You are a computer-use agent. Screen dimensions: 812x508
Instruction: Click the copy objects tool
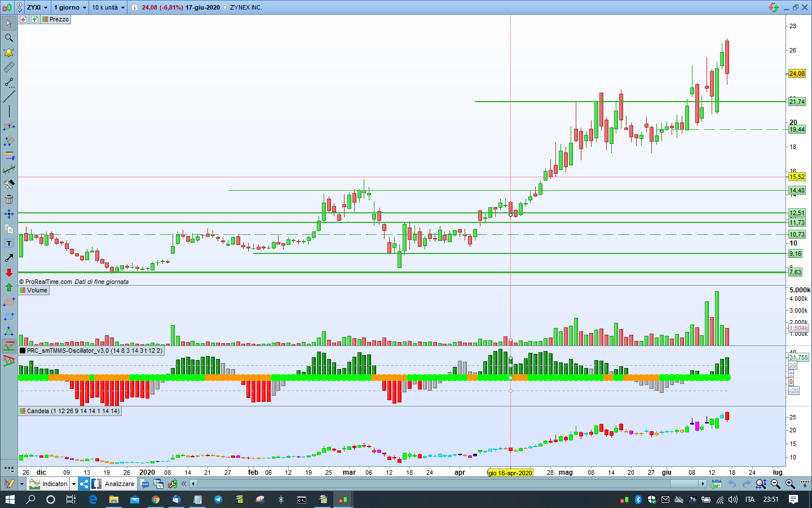pos(8,229)
